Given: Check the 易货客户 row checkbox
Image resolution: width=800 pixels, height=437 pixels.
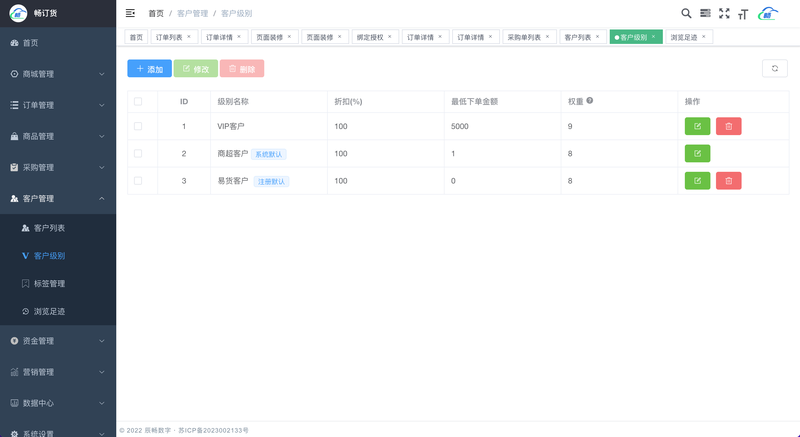Looking at the screenshot, I should tap(138, 181).
